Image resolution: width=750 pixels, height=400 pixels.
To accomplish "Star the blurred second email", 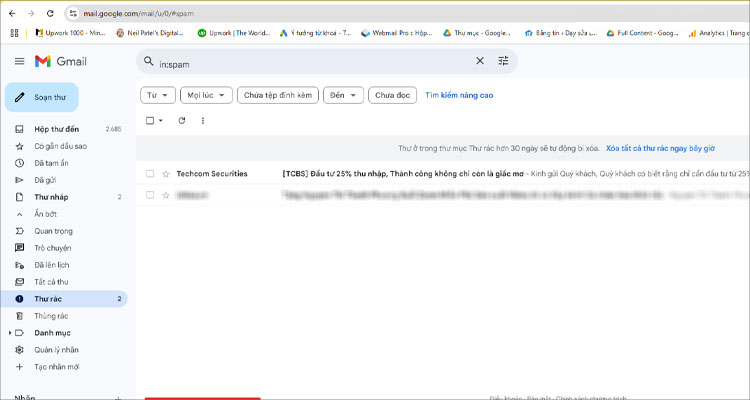I will coord(166,195).
